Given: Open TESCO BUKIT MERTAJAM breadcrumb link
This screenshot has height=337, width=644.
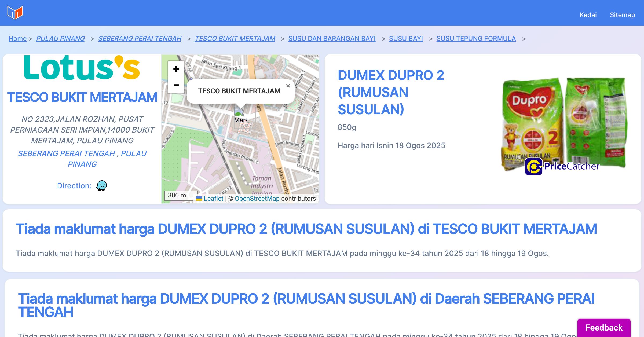Looking at the screenshot, I should (x=235, y=39).
